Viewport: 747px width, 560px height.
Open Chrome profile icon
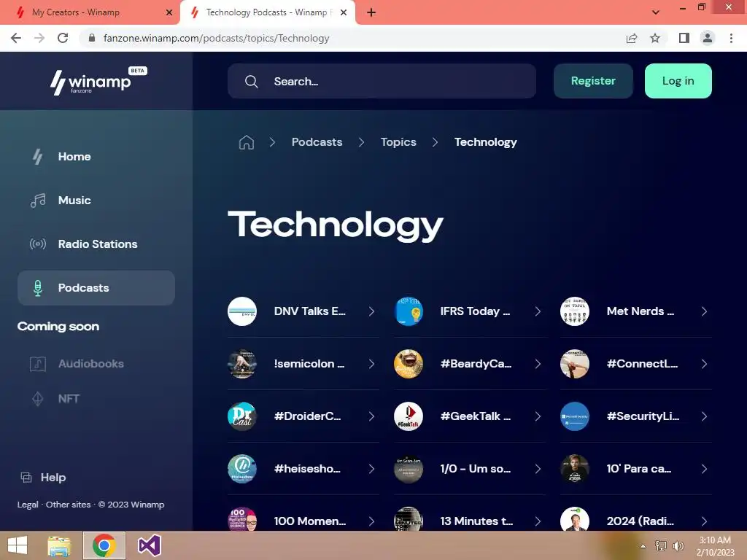tap(708, 38)
